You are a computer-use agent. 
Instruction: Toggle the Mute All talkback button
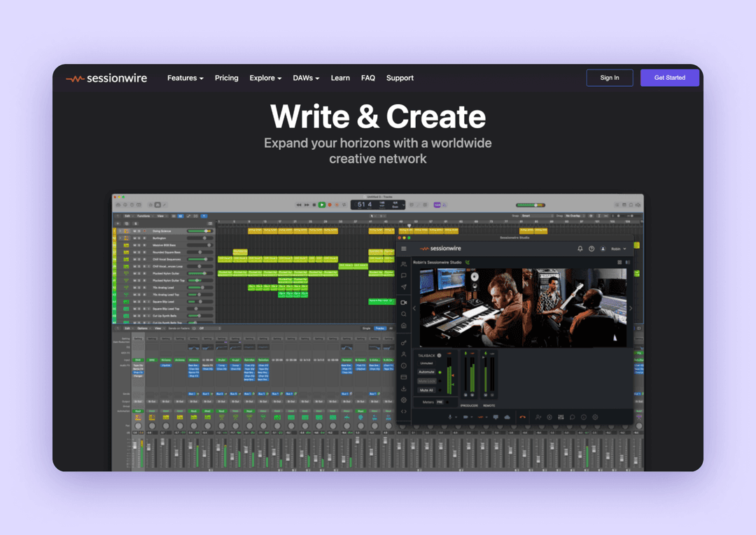click(x=427, y=390)
